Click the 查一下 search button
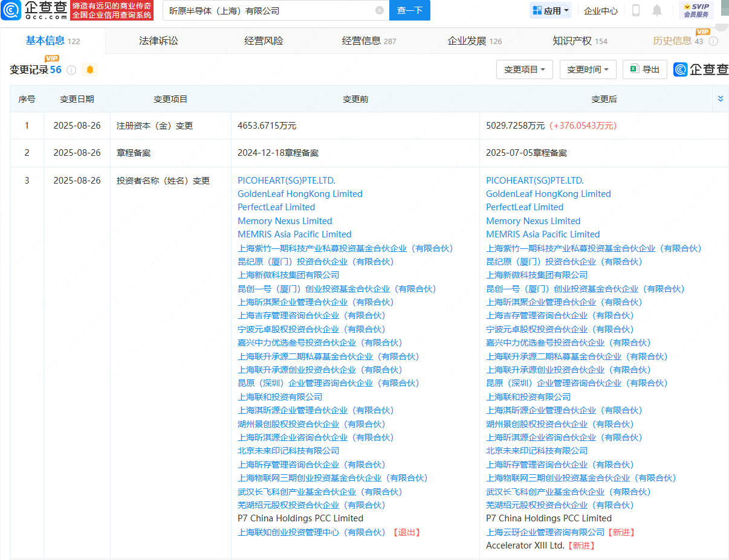This screenshot has height=560, width=729. 409,10
